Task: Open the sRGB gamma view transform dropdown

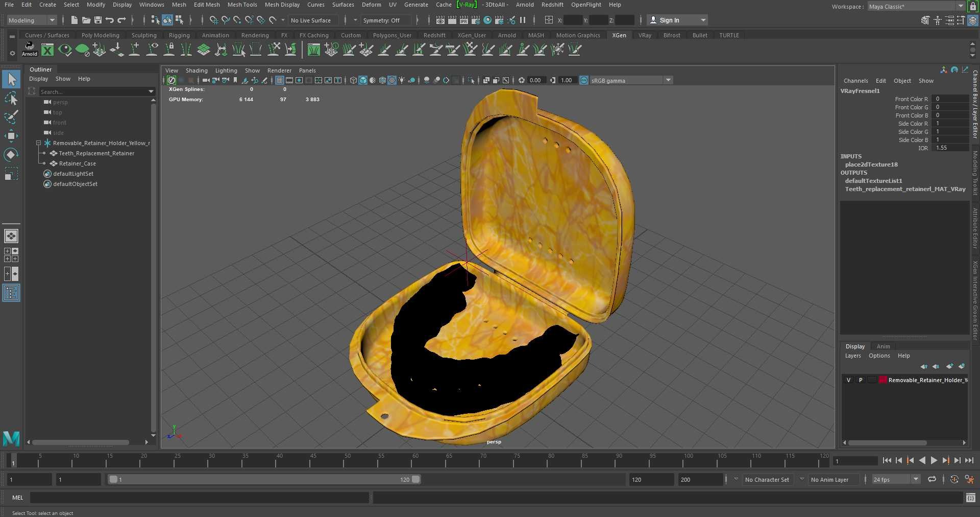Action: click(631, 80)
